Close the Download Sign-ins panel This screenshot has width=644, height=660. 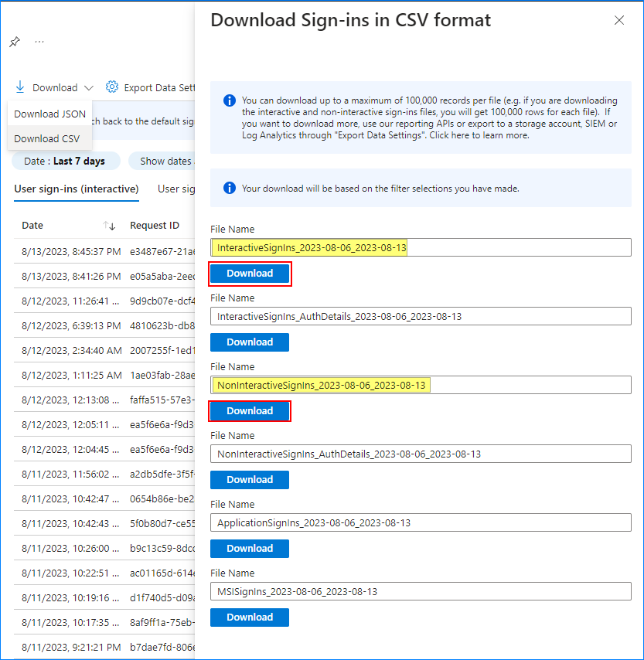pyautogui.click(x=618, y=20)
